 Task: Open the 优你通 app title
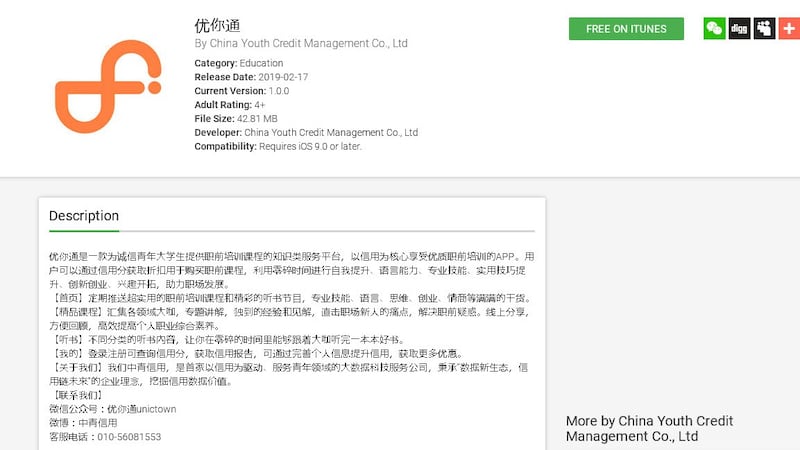(217, 25)
